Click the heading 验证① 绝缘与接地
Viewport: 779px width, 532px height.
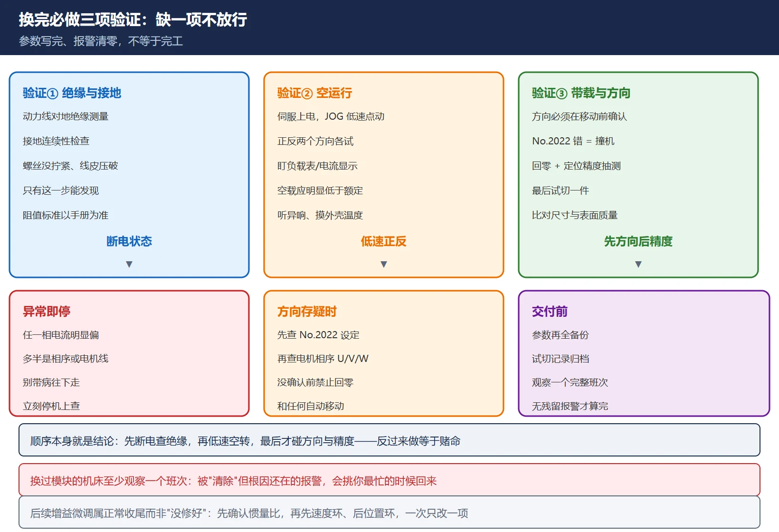point(72,93)
